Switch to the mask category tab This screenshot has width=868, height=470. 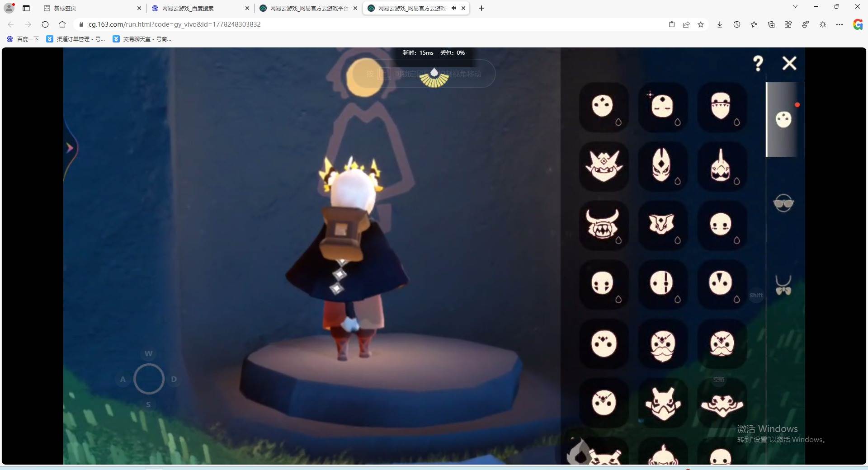point(784,120)
